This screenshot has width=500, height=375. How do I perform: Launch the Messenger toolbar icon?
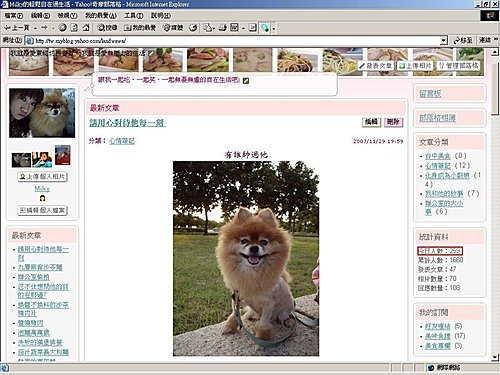(x=265, y=28)
